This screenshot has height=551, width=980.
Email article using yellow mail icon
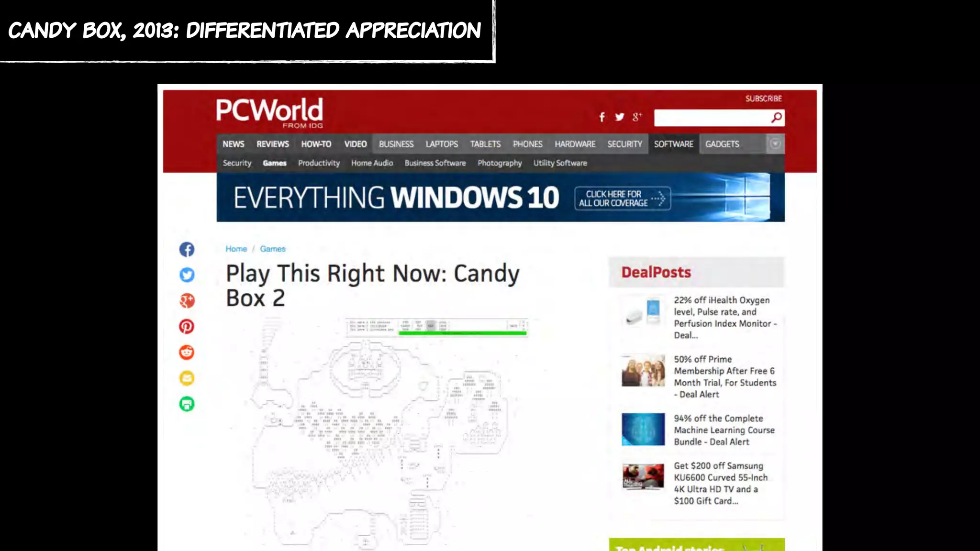click(x=187, y=378)
